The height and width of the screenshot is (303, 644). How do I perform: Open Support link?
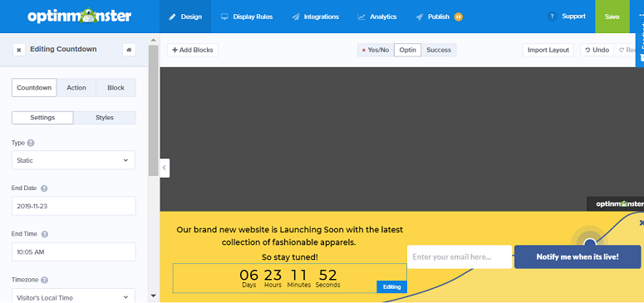[573, 17]
